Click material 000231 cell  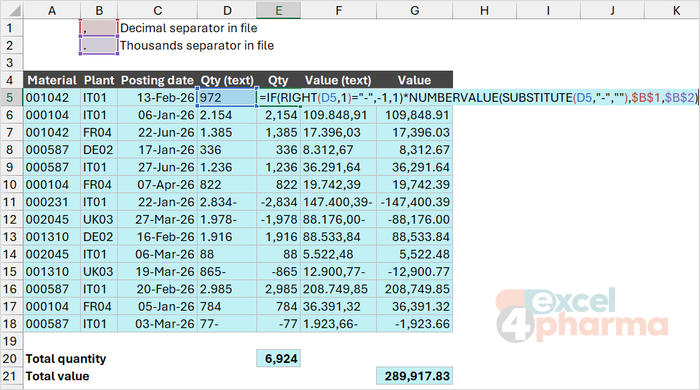(x=52, y=202)
